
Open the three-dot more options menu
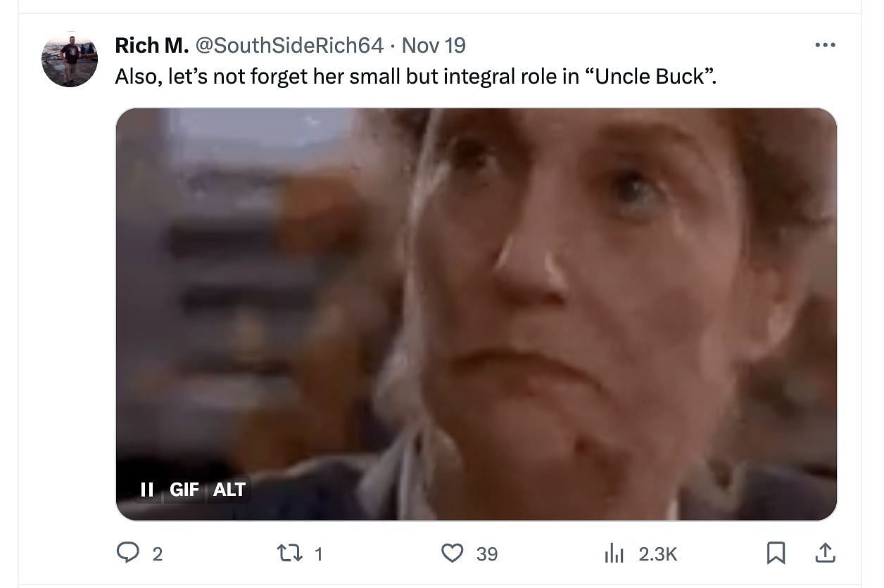tap(824, 45)
